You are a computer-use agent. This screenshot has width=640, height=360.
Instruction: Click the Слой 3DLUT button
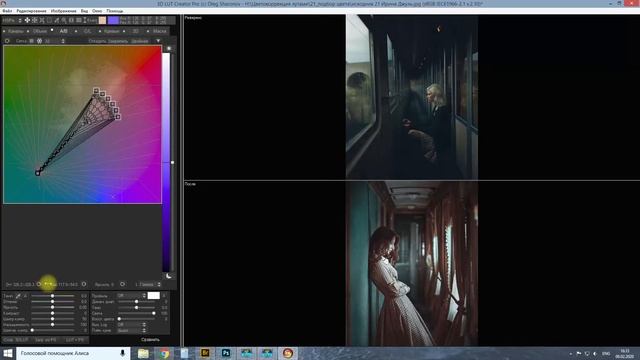coord(16,340)
